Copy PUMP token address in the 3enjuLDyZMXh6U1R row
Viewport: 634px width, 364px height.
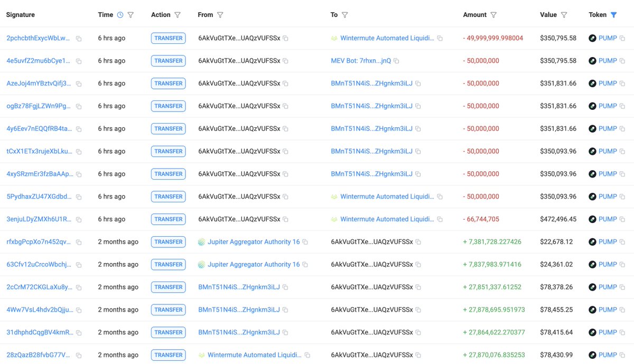[x=622, y=220]
